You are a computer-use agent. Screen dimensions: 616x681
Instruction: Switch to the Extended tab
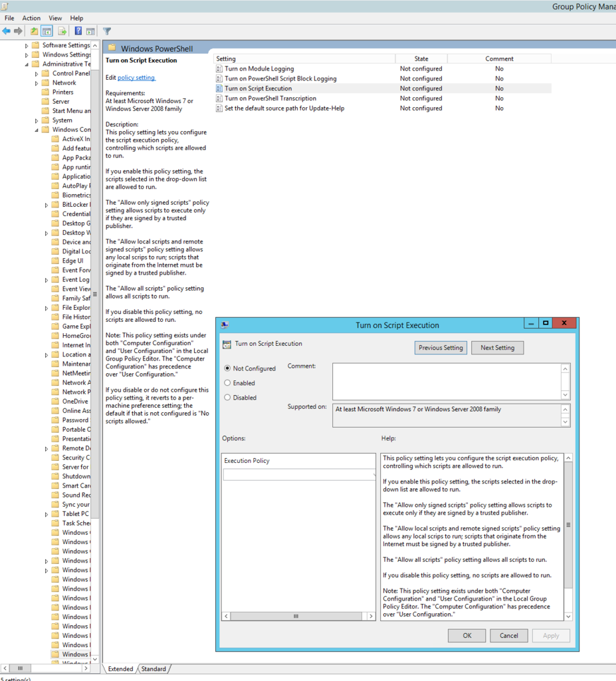[x=120, y=669]
